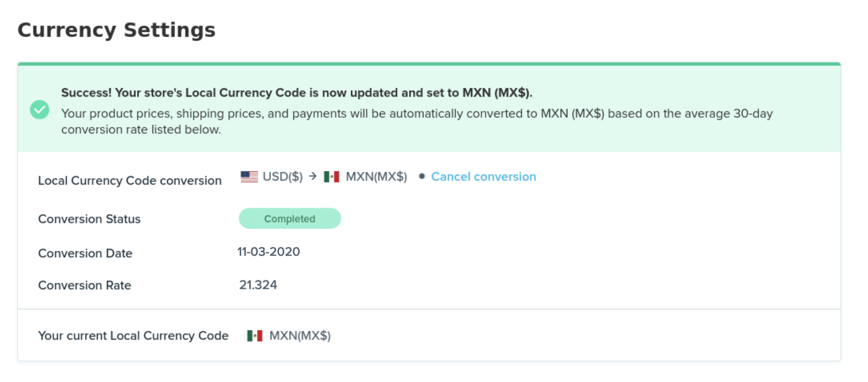This screenshot has height=382, width=868.
Task: Click the green success checkmark icon
Action: (40, 109)
